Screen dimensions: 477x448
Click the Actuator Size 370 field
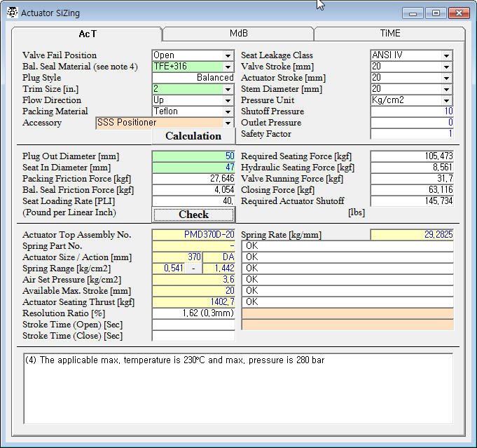pos(177,257)
